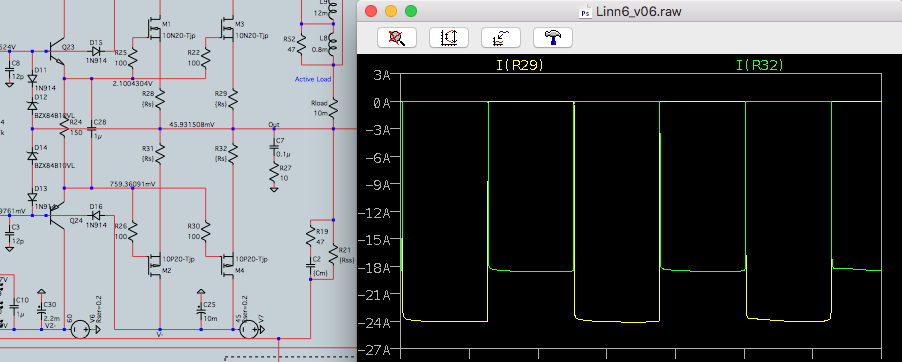
Task: Click the Ps file icon in the title bar
Action: [586, 12]
